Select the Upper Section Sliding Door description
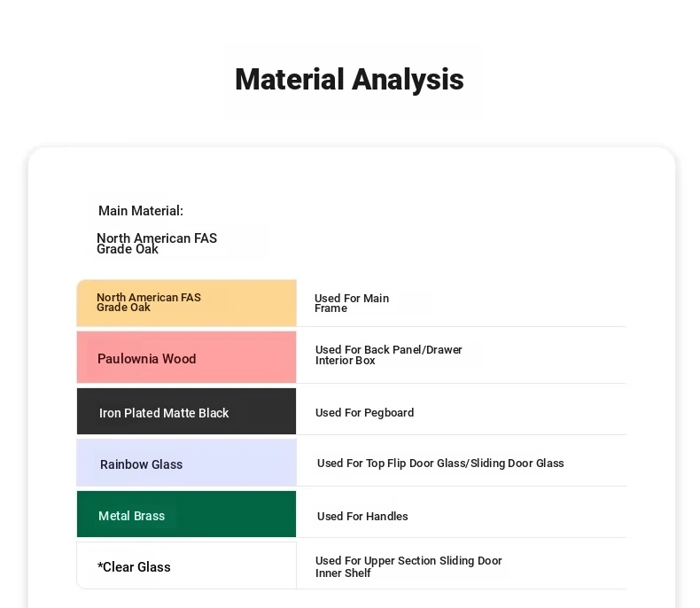This screenshot has width=700, height=608. coord(408,566)
